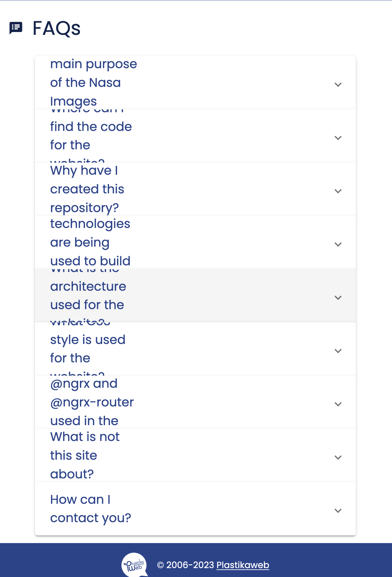Click the chevron beside the repository question

point(338,191)
